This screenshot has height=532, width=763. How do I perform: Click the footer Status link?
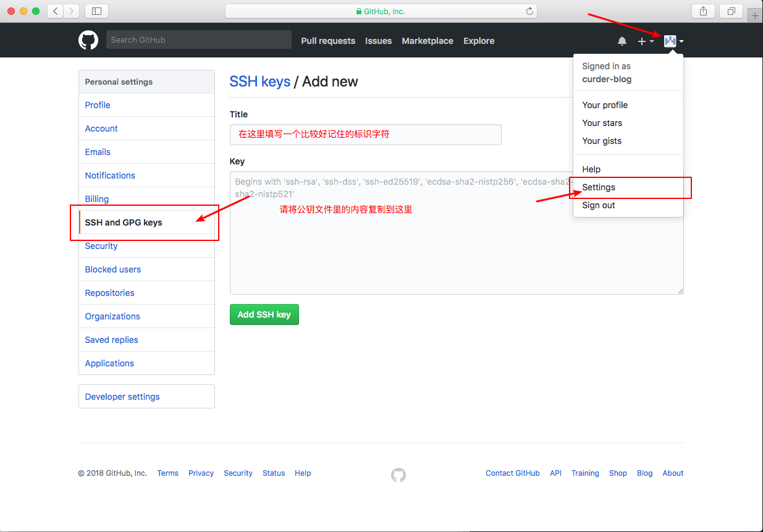[x=274, y=473]
